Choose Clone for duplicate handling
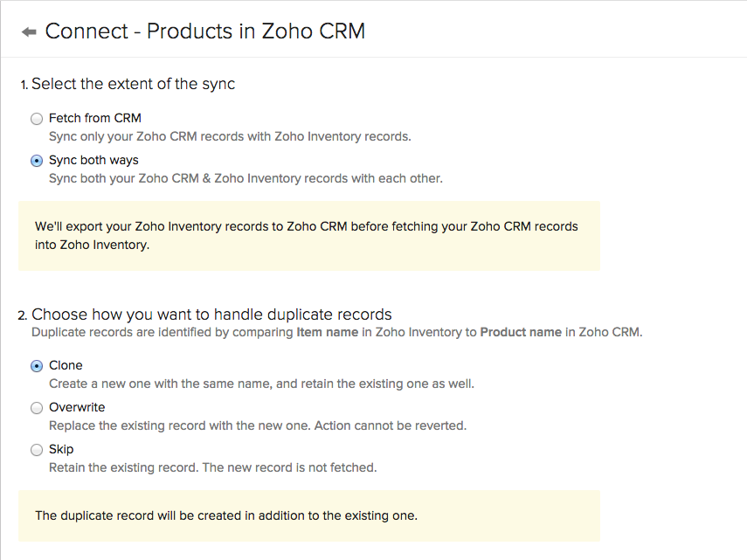 click(36, 365)
